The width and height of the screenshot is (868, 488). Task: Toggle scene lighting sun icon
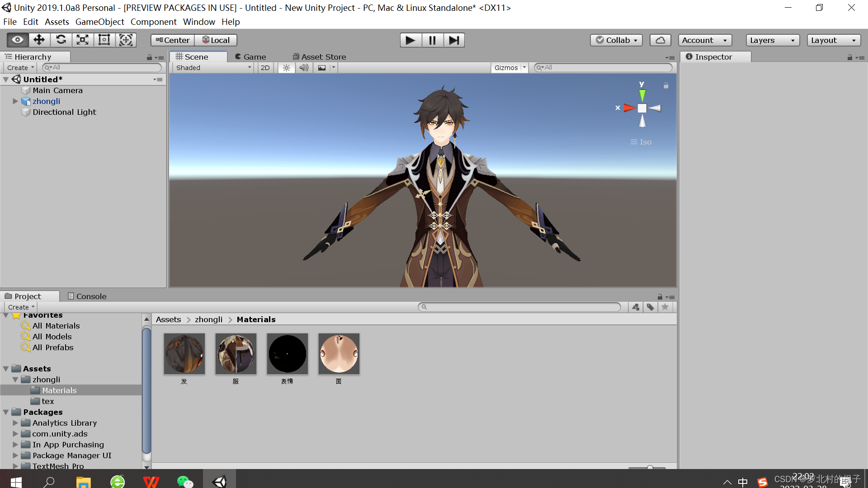coord(286,68)
